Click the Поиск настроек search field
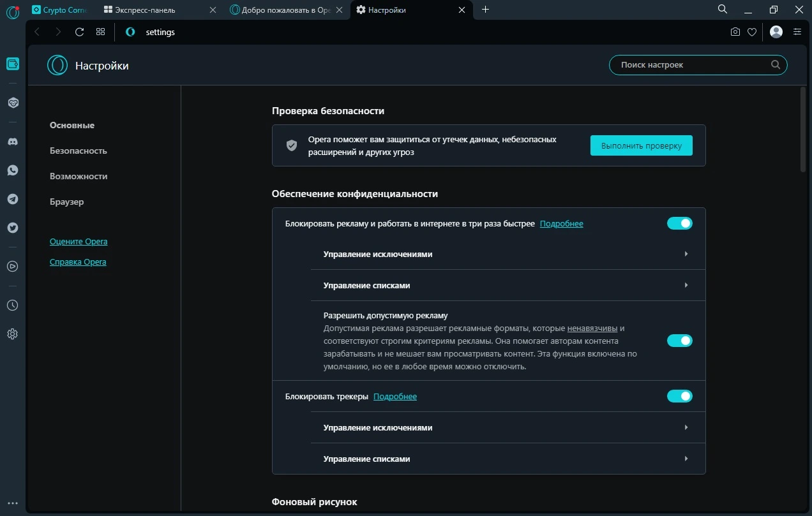Screen dimensions: 812x516 (x=698, y=64)
